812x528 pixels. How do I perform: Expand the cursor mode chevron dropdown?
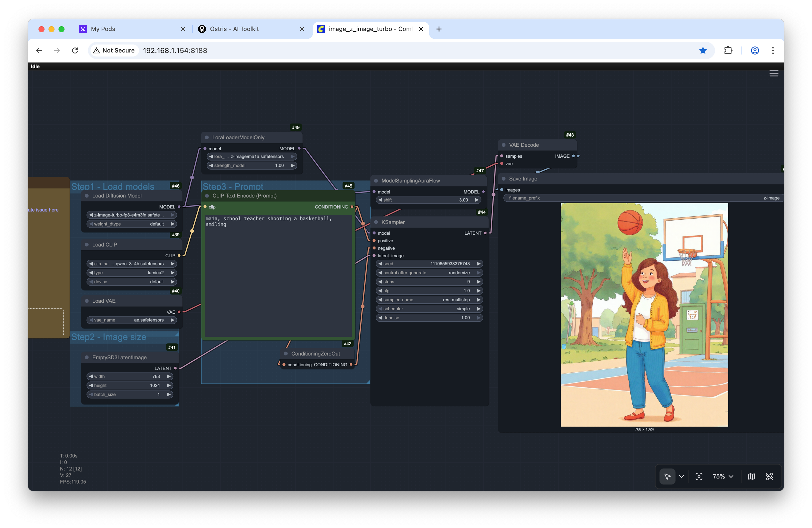click(x=681, y=476)
